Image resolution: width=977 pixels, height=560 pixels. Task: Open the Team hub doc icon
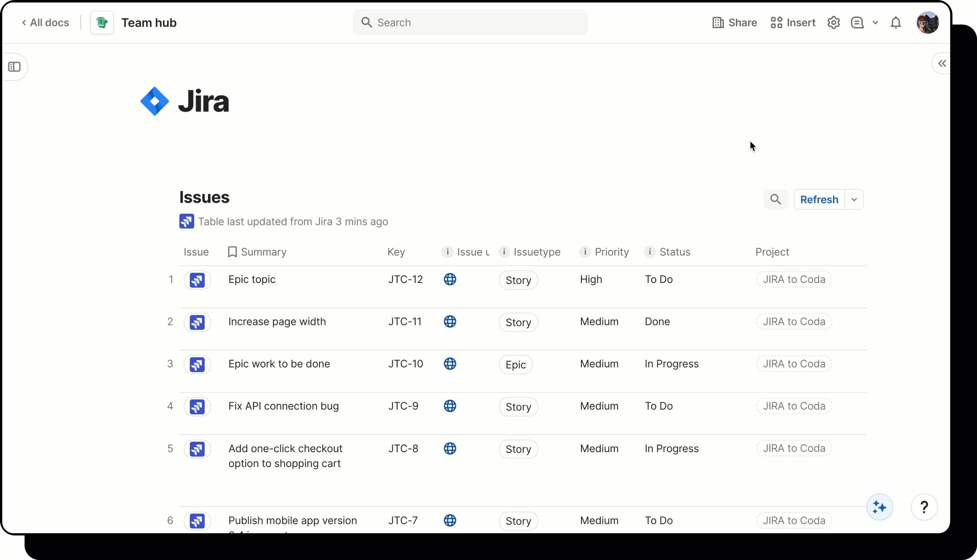click(102, 23)
